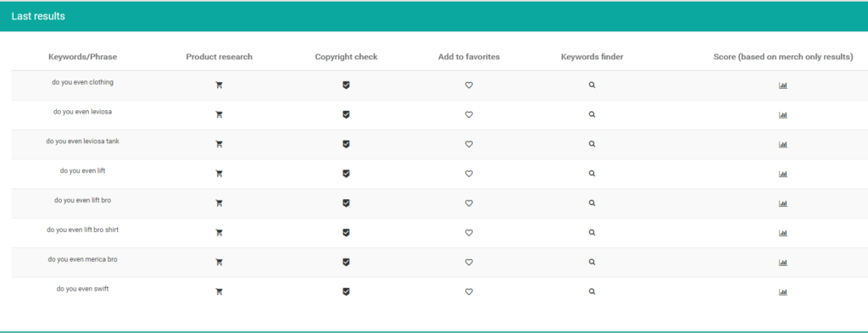Viewport: 868px width, 333px height.
Task: Open product research cart for 'do you even clothing'
Action: click(x=219, y=86)
